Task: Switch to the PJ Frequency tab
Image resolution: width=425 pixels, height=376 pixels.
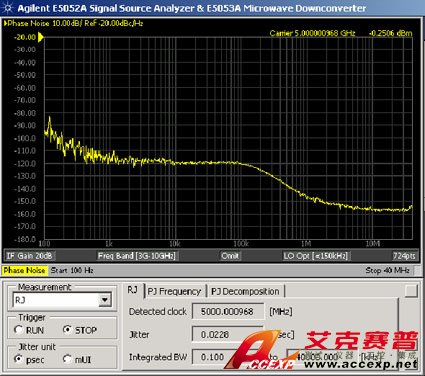Action: coord(174,291)
